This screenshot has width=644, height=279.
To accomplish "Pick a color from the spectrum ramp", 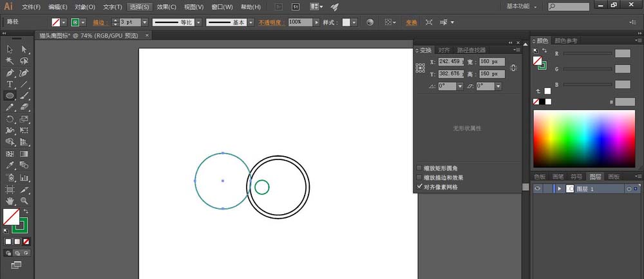I will [x=584, y=139].
